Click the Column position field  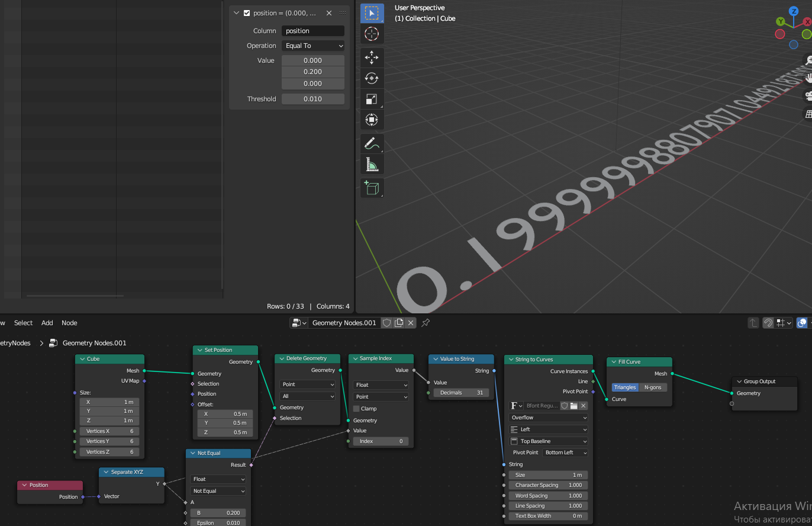tap(313, 31)
